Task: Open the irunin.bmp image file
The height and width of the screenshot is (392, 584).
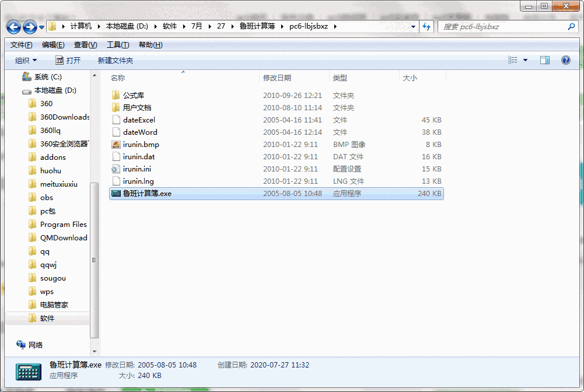Action: click(x=141, y=144)
